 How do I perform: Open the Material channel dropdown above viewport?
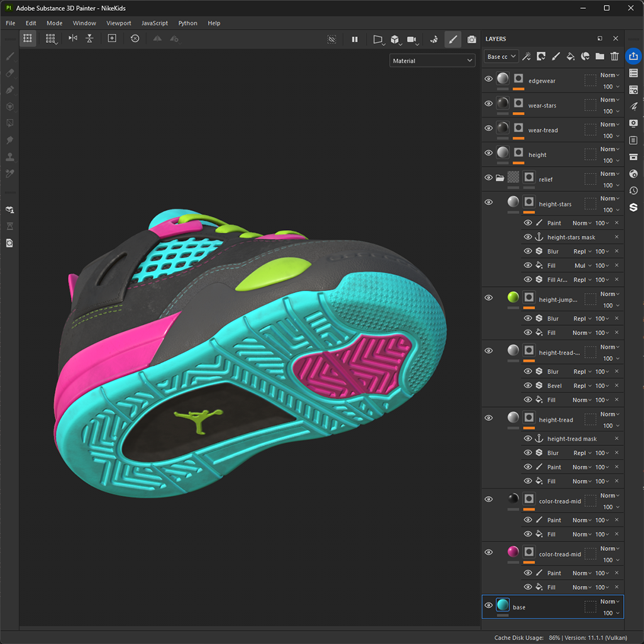coord(432,60)
